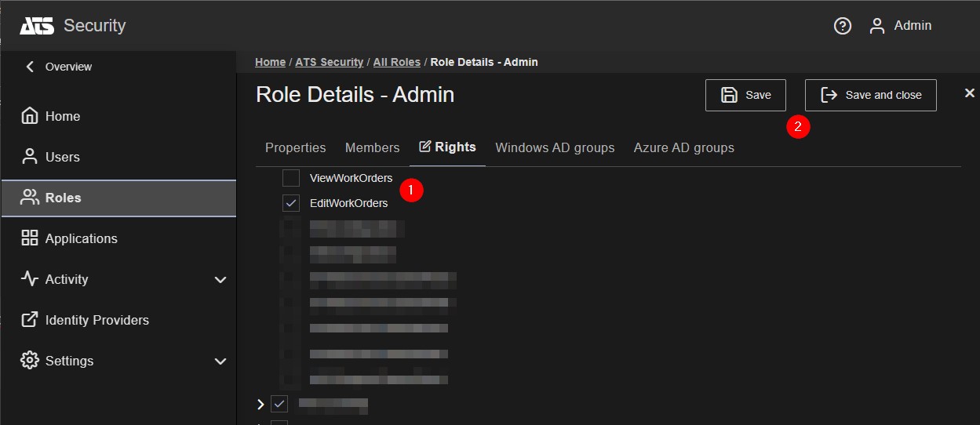Go to Users in sidebar
Viewport: 980px width, 425px height.
(x=62, y=157)
